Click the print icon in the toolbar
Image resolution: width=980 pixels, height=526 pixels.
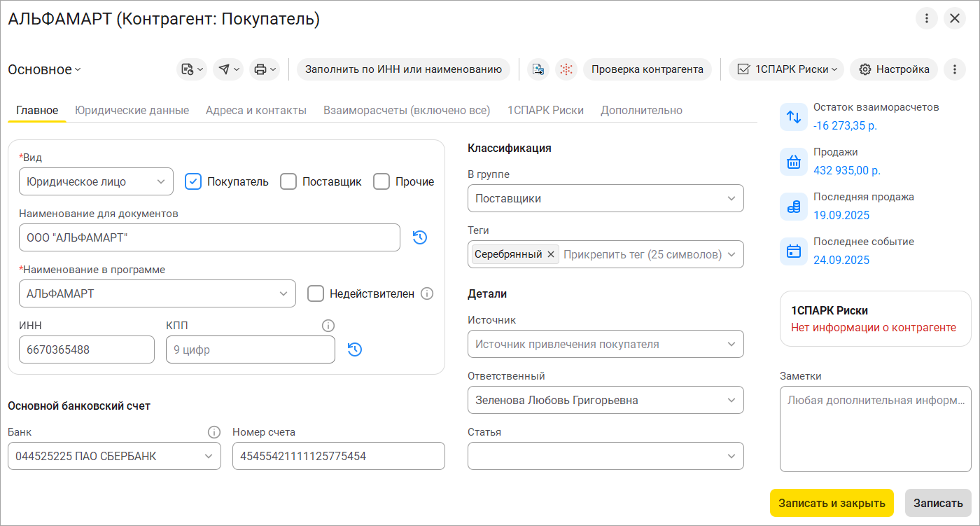260,69
